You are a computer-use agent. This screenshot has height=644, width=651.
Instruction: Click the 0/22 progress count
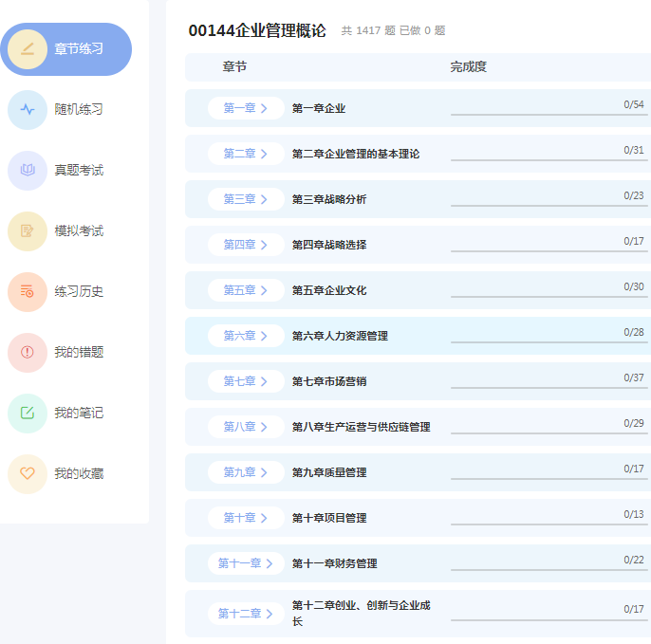[x=634, y=560]
